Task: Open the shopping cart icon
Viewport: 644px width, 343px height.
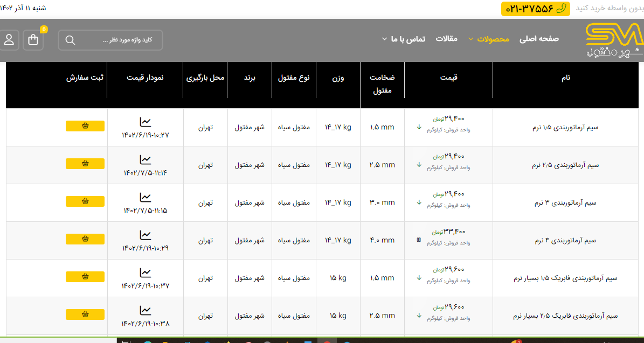Action: [x=33, y=40]
